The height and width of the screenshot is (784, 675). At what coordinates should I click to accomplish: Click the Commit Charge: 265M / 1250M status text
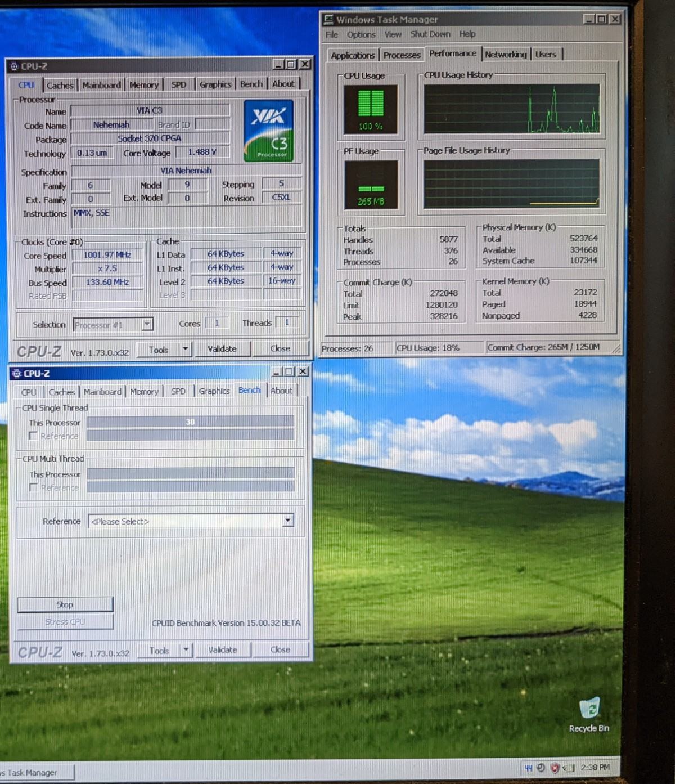(x=543, y=347)
